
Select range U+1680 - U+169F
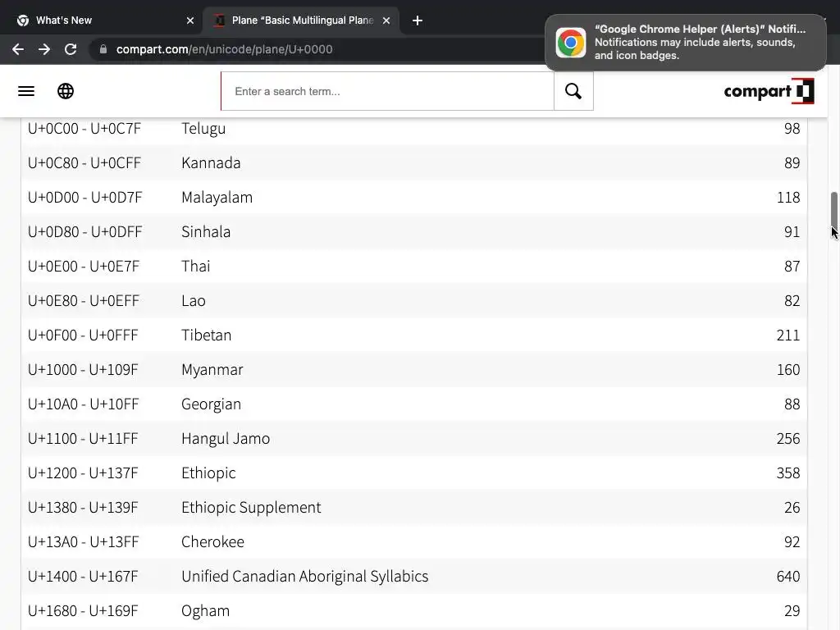[x=83, y=610]
